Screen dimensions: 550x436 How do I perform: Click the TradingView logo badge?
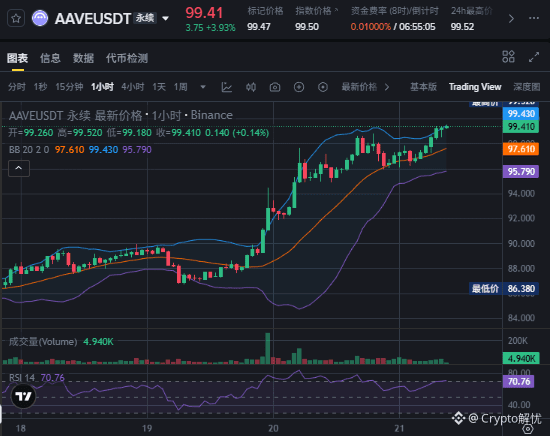click(x=23, y=396)
